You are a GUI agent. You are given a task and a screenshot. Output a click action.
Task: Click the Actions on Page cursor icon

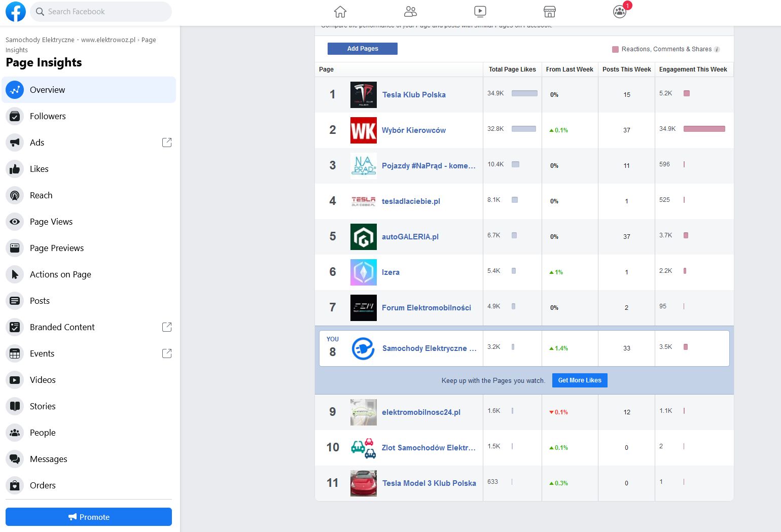pos(15,274)
